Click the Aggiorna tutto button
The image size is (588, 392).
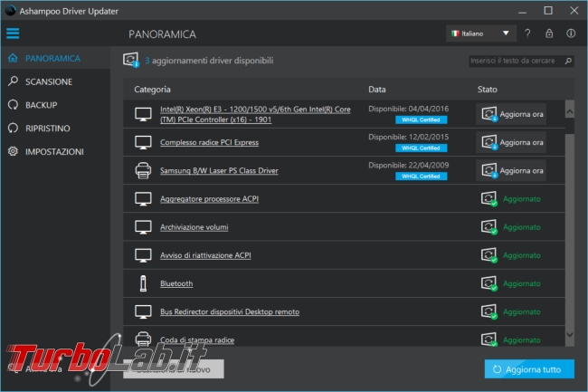[529, 369]
